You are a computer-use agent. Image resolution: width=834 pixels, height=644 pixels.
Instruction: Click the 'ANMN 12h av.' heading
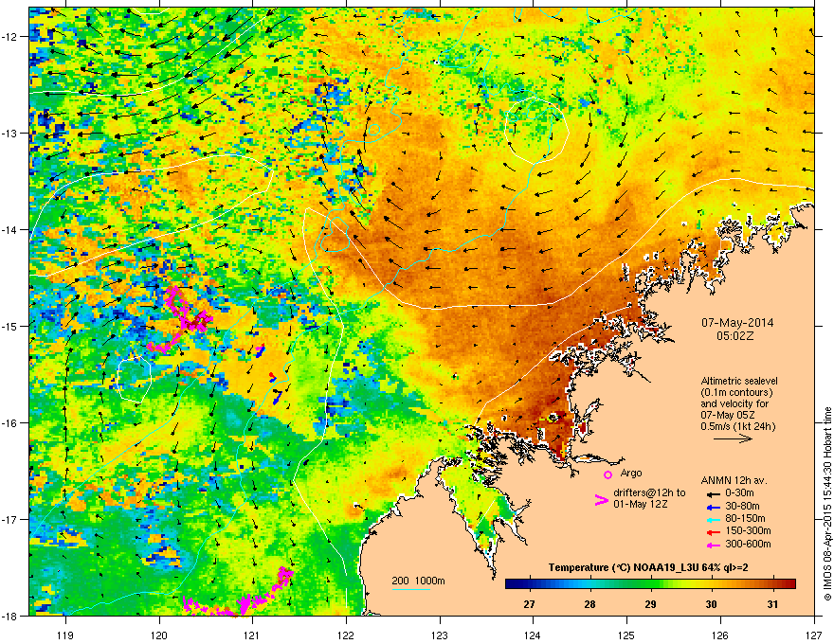click(x=734, y=480)
